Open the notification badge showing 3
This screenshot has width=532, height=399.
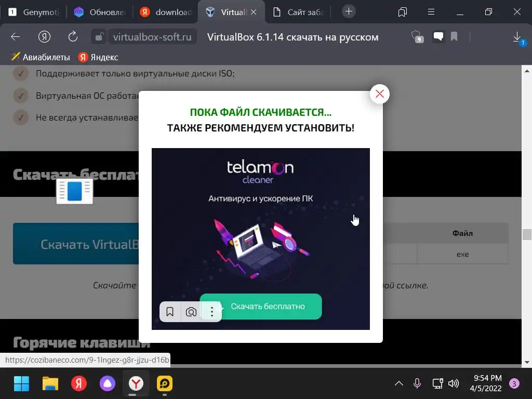tap(514, 384)
